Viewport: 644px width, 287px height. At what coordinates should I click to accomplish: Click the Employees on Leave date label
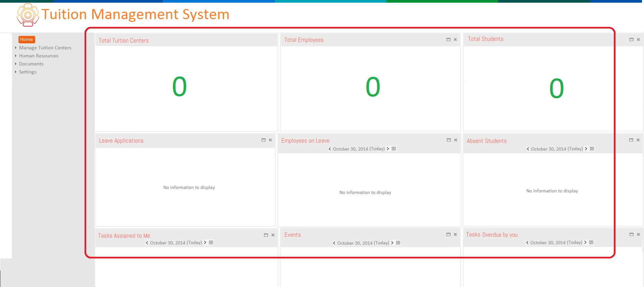(359, 149)
